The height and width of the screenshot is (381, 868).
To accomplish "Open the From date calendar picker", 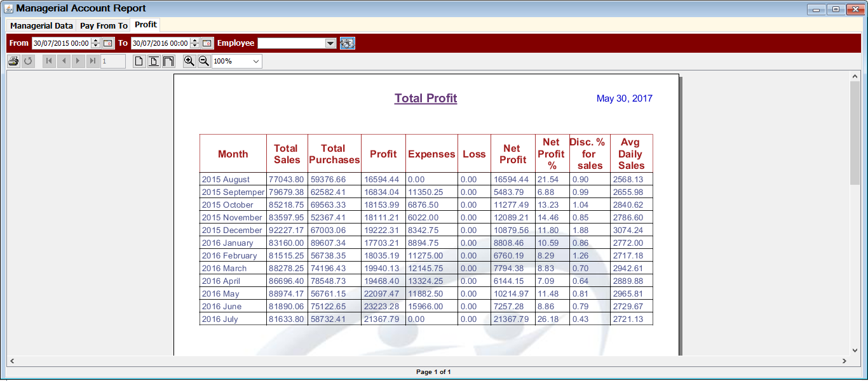I will [x=108, y=43].
